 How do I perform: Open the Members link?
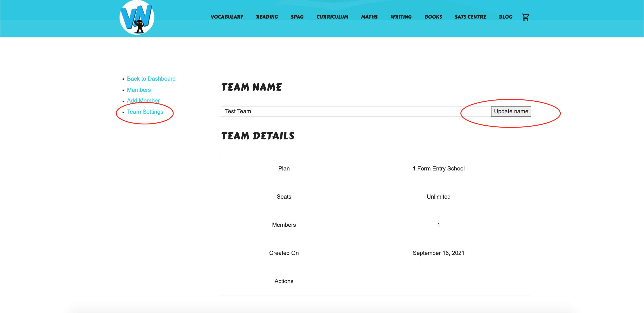point(139,90)
